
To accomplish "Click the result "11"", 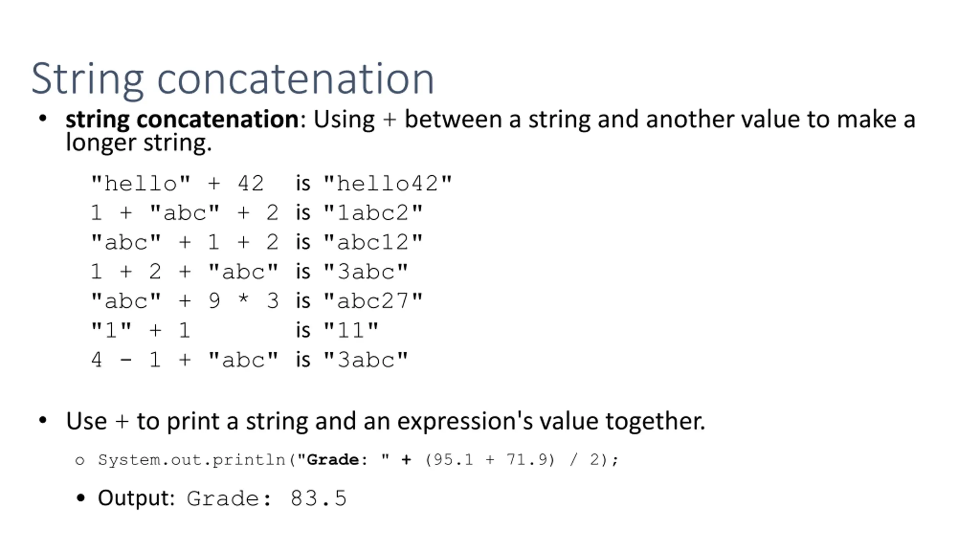I will pyautogui.click(x=351, y=330).
